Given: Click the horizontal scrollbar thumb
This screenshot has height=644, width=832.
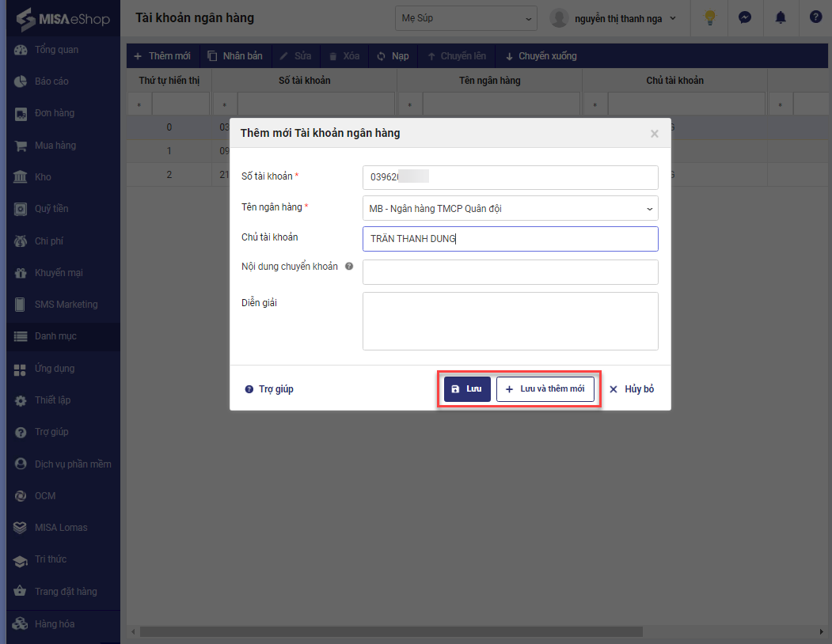Looking at the screenshot, I should point(391,632).
